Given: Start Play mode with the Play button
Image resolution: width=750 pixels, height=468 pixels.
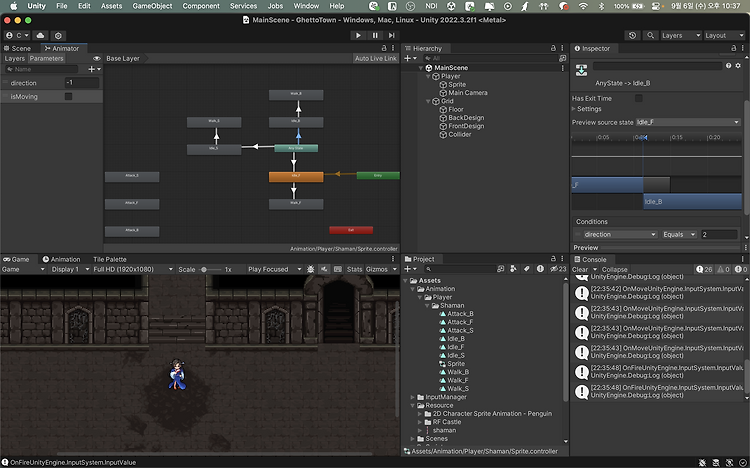Looking at the screenshot, I should pyautogui.click(x=358, y=35).
